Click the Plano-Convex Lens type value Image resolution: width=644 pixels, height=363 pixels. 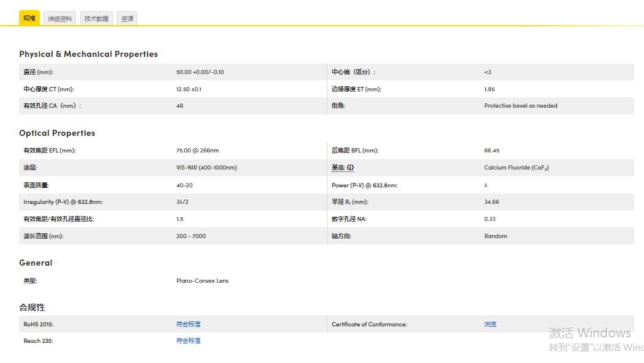pos(202,280)
